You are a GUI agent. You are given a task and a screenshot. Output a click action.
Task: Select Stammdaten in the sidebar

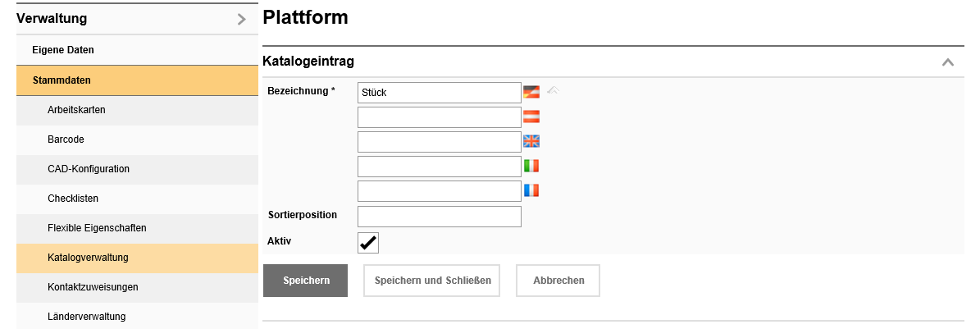pos(62,80)
